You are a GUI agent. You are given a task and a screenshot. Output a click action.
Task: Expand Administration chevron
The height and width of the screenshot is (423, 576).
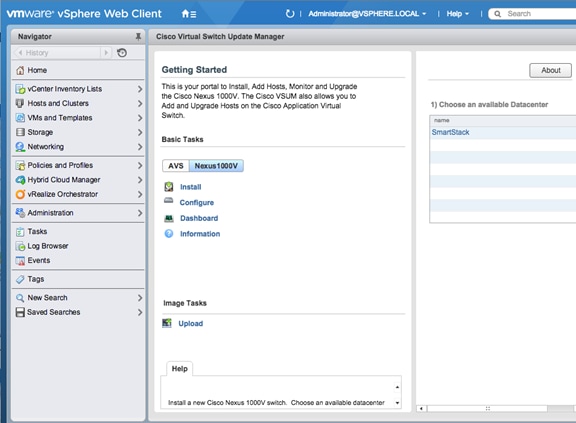click(x=140, y=213)
